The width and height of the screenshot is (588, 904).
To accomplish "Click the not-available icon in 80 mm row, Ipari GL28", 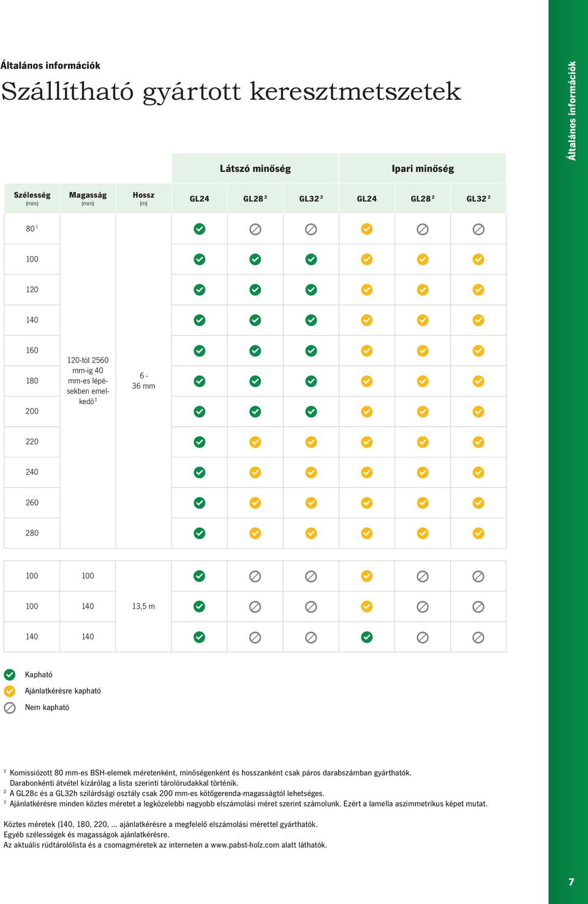I will (x=423, y=229).
